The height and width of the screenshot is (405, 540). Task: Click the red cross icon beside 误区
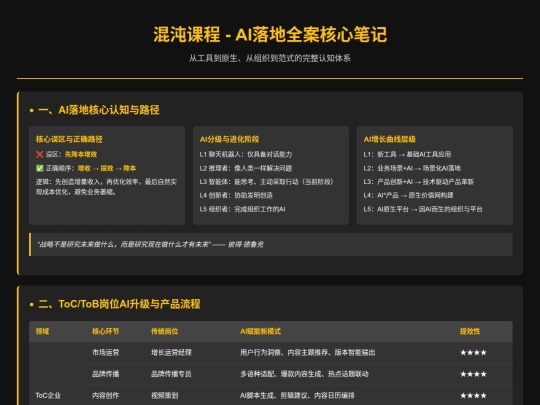tap(40, 154)
